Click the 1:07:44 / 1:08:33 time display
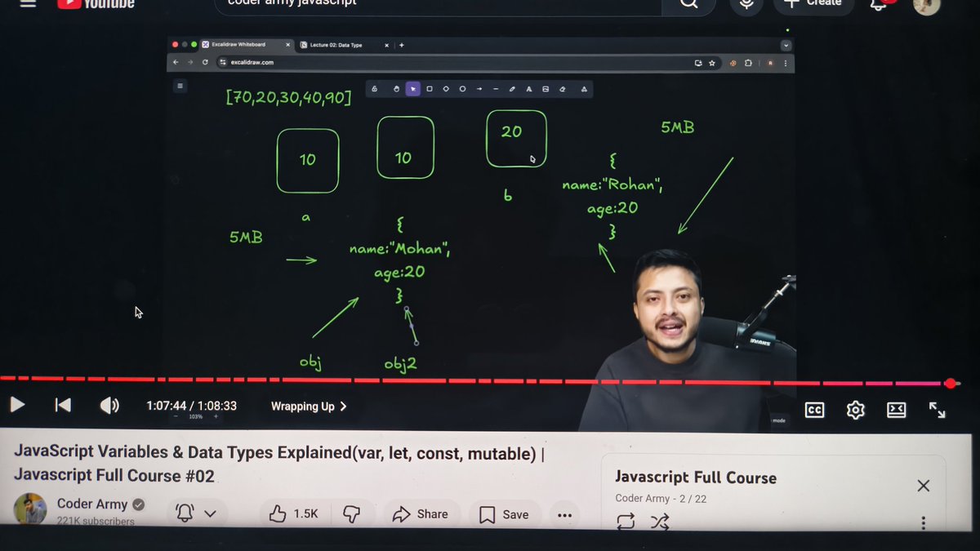 coord(191,406)
